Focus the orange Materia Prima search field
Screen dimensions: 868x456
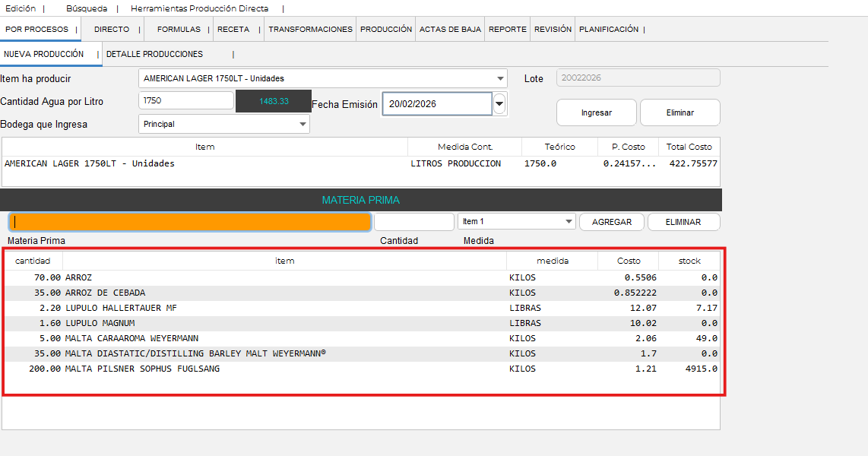[x=190, y=222]
